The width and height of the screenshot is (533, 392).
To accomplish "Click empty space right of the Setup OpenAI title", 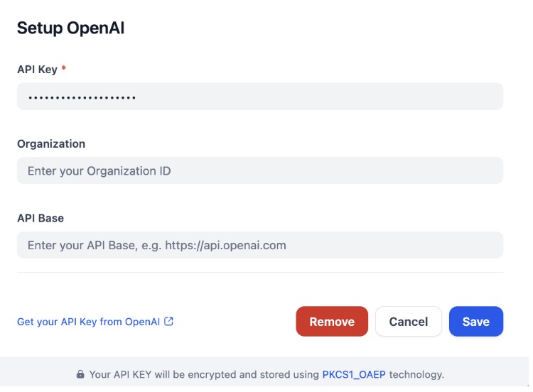I will 320,28.
